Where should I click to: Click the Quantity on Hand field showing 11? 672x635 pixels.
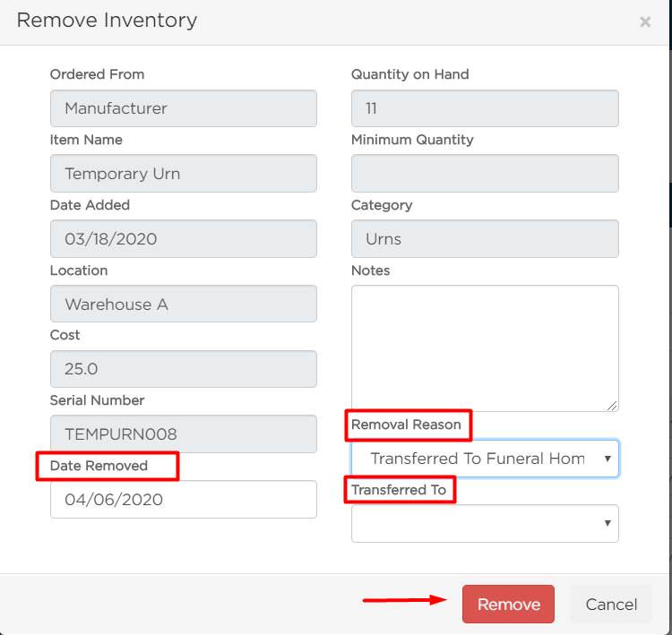(x=485, y=108)
